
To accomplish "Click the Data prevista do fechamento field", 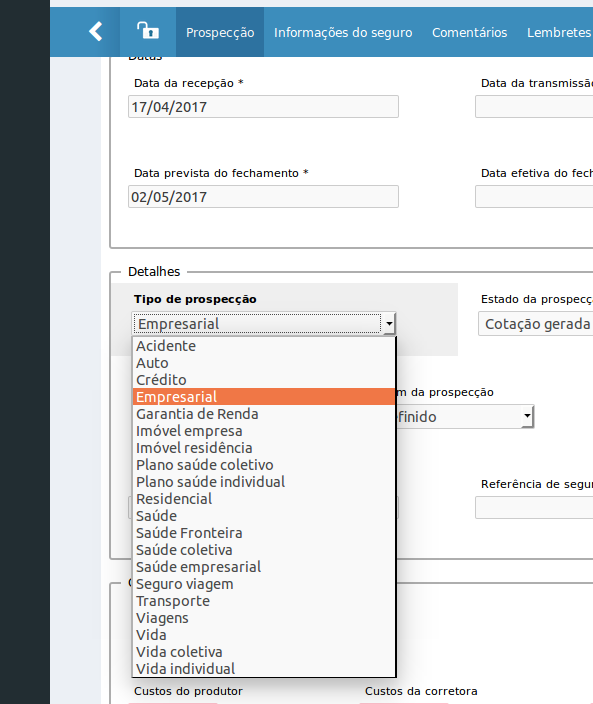I will (x=263, y=197).
